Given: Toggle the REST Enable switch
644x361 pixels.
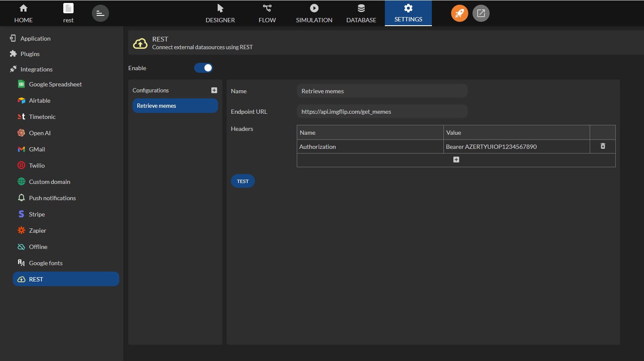Looking at the screenshot, I should tap(204, 68).
